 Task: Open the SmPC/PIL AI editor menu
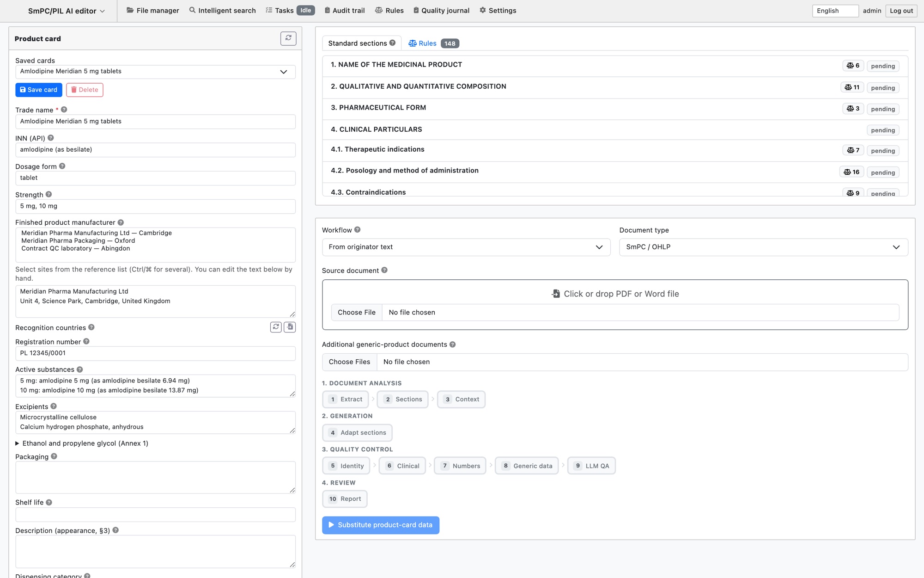click(x=67, y=11)
